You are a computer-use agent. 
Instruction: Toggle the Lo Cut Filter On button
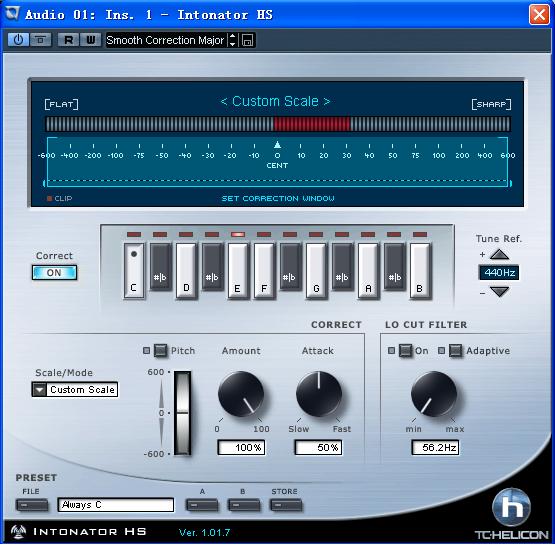point(405,350)
